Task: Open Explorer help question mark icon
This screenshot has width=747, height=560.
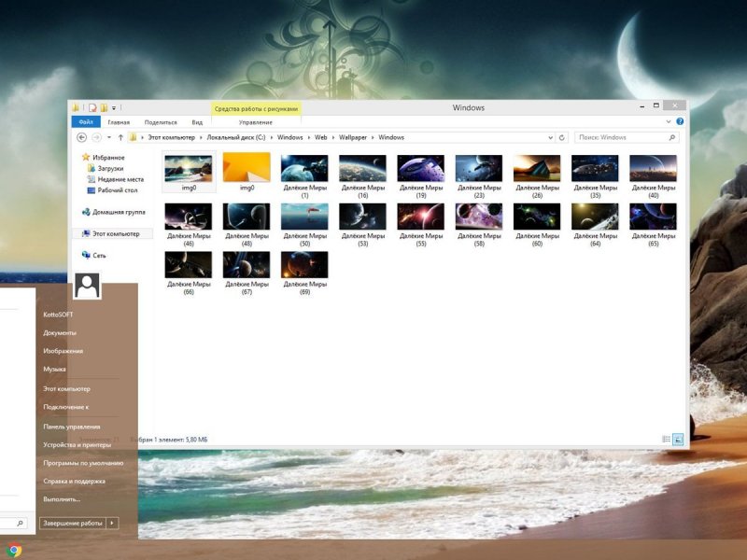Action: coord(680,121)
